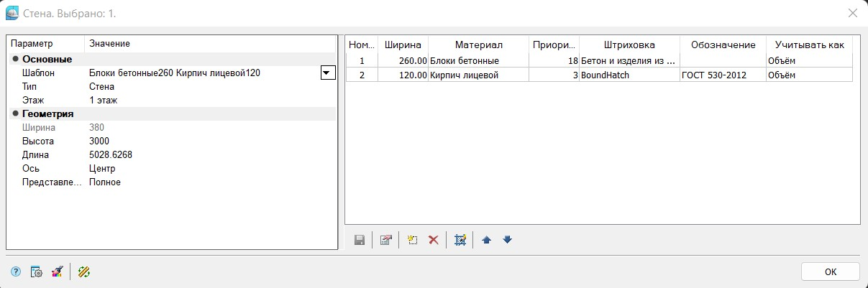868x288 pixels.
Task: Collapse the Геометрия section
Action: 15,113
